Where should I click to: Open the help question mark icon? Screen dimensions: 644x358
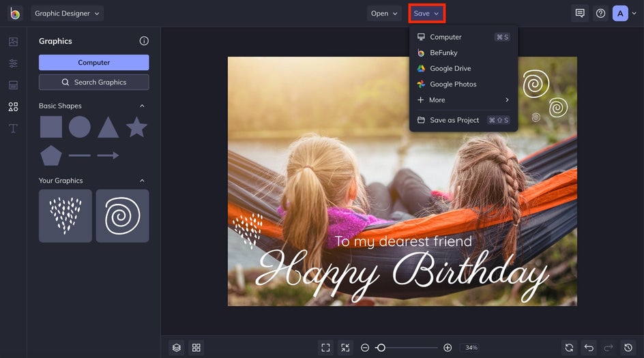click(600, 13)
